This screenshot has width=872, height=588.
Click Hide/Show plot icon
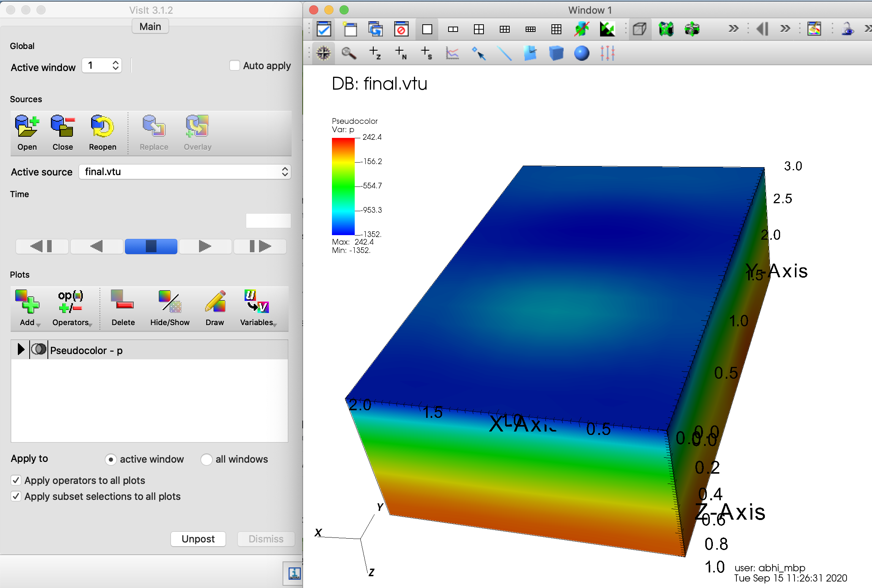[x=170, y=302]
